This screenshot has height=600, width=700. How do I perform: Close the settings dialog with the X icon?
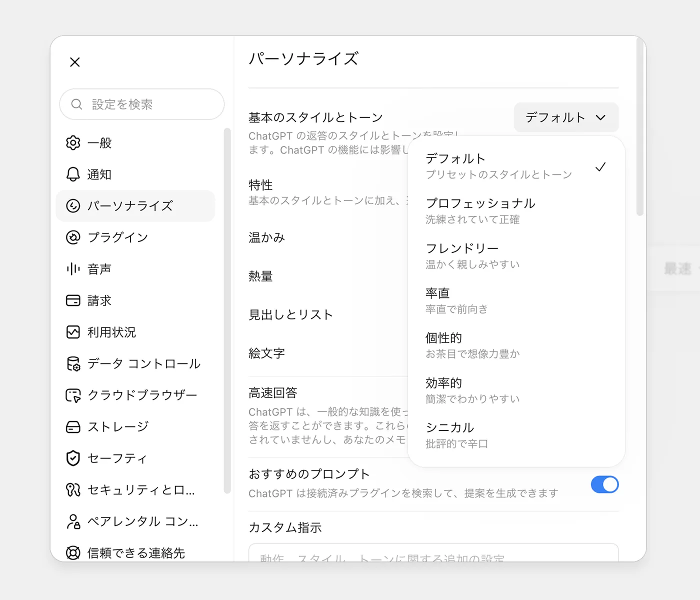point(75,62)
